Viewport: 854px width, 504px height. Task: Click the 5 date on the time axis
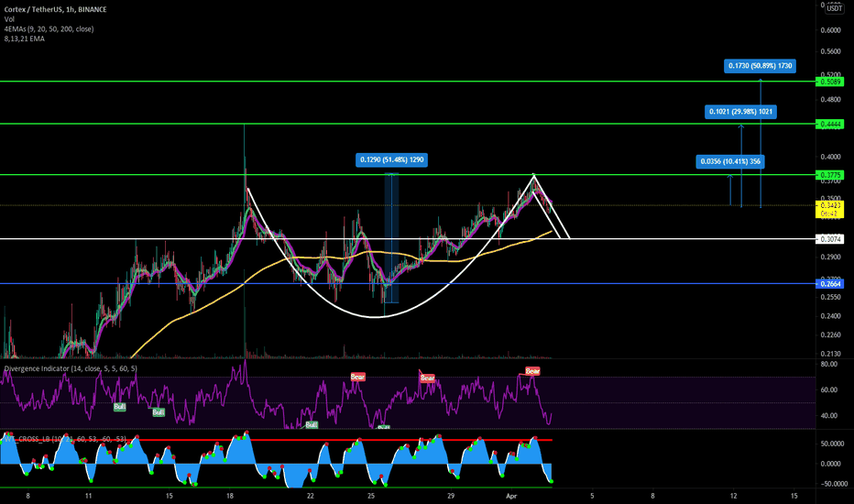592,496
